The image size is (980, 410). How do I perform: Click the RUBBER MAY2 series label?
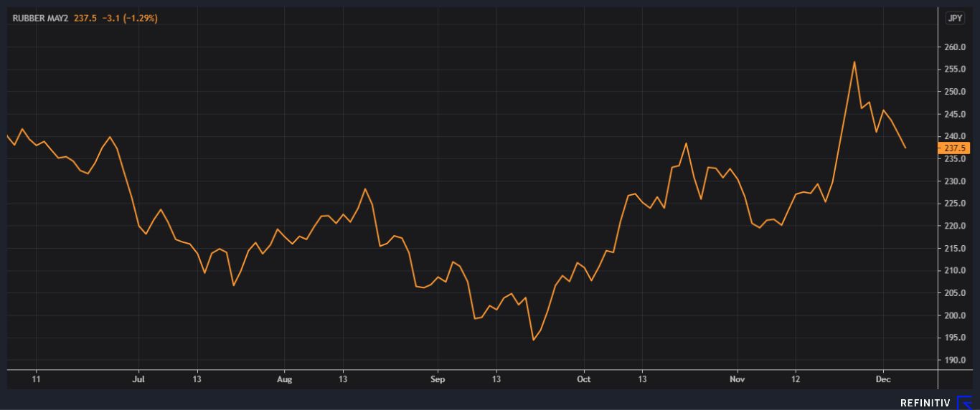(40, 18)
